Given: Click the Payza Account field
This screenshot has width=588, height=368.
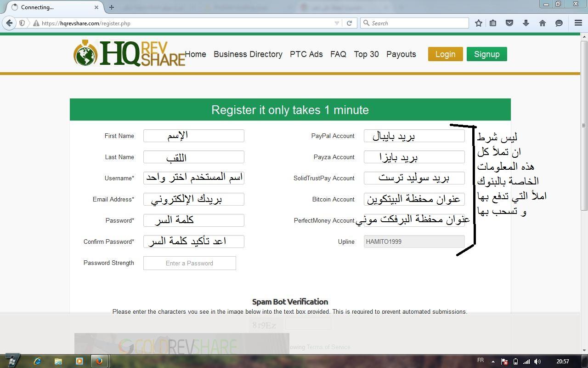Looking at the screenshot, I should [414, 157].
